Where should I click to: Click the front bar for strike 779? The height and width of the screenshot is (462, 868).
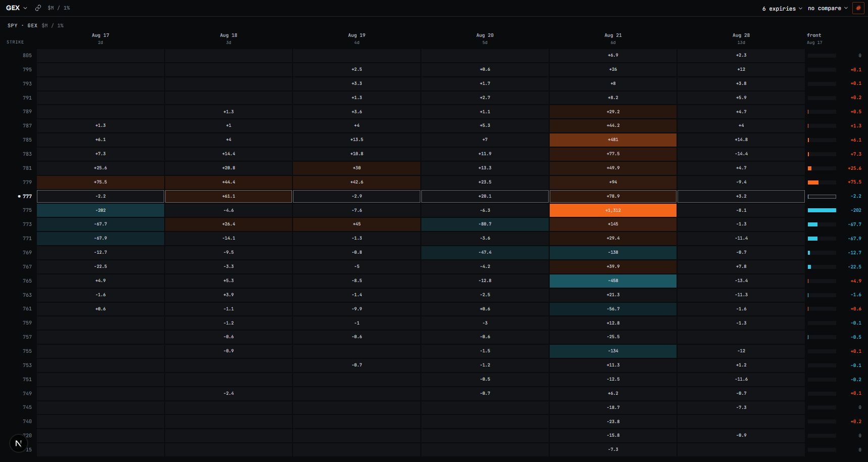(x=822, y=182)
